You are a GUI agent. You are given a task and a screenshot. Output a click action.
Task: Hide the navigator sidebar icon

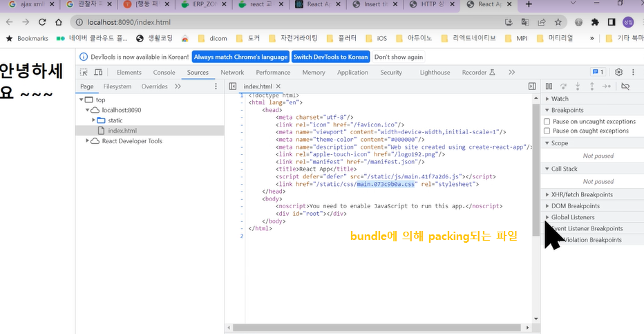(232, 86)
